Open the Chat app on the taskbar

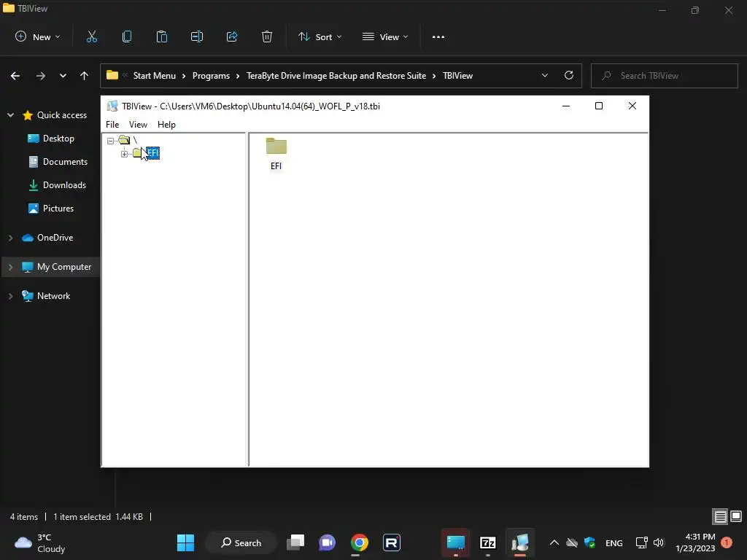[x=328, y=542]
